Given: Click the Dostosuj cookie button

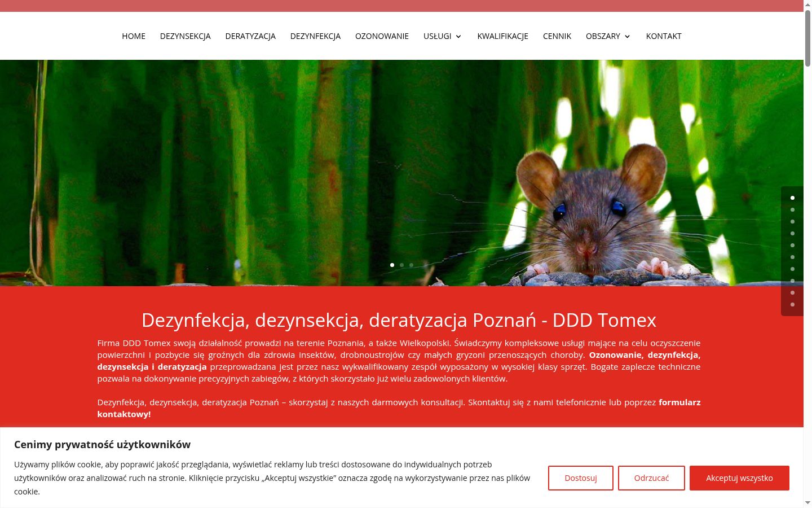Looking at the screenshot, I should click(x=581, y=478).
